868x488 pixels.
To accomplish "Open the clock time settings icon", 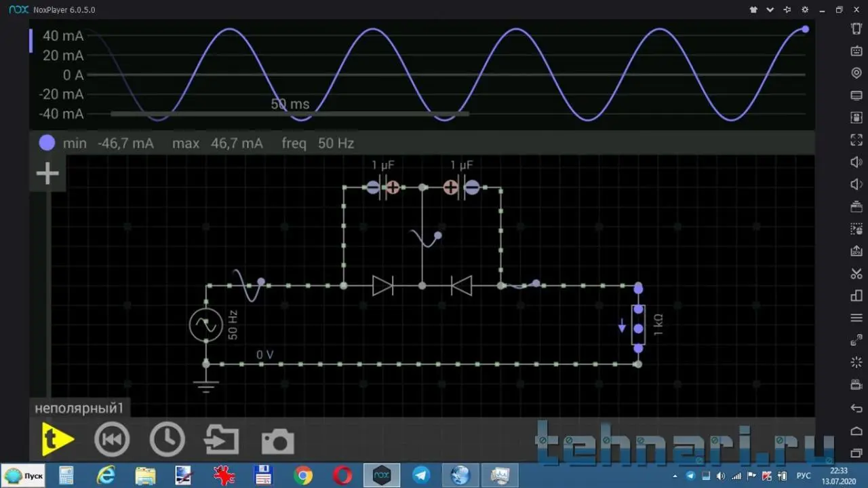I will click(167, 440).
